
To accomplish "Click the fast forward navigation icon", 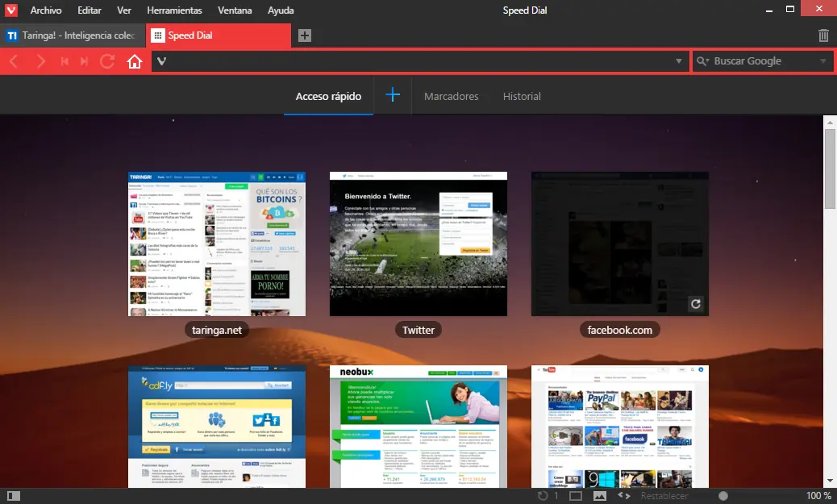I will pos(85,61).
